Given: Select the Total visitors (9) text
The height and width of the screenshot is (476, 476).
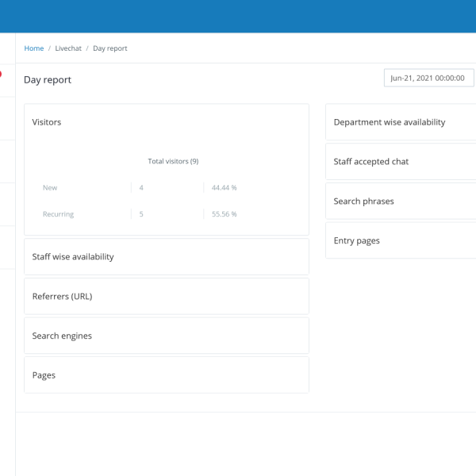Looking at the screenshot, I should click(173, 161).
